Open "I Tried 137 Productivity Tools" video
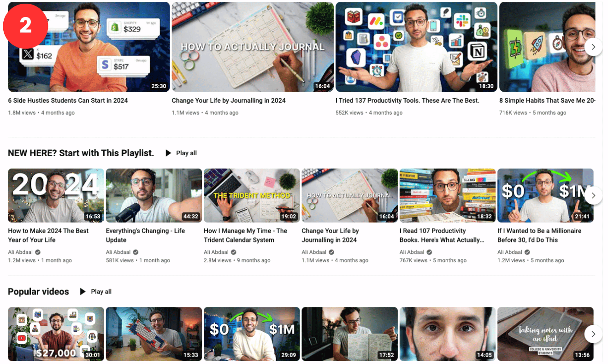This screenshot has height=364, width=608. point(407,100)
